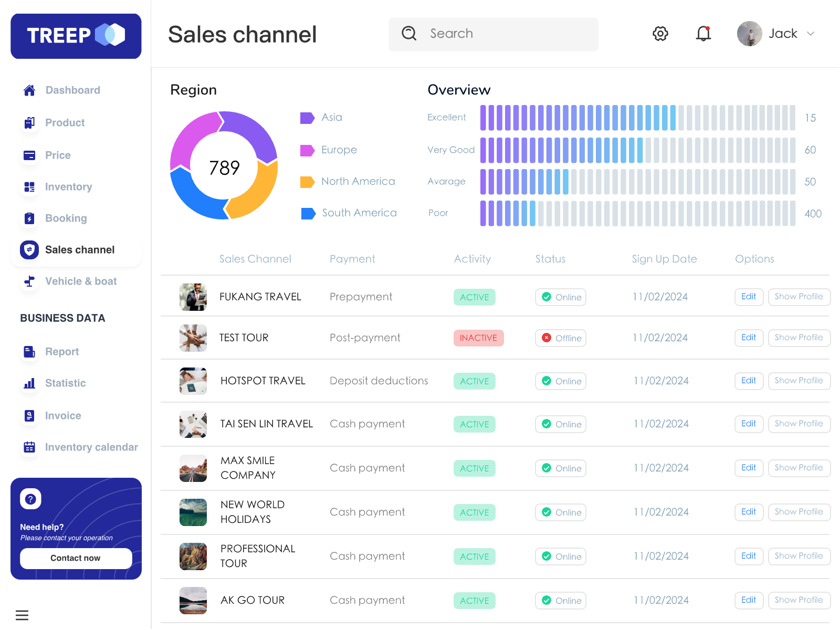Image resolution: width=840 pixels, height=630 pixels.
Task: Click the Inventory grid icon
Action: click(x=29, y=187)
